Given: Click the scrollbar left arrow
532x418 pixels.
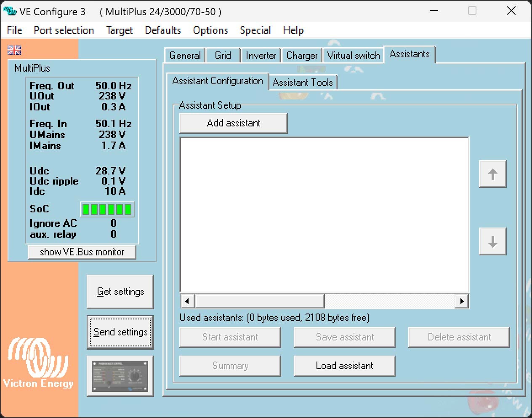Looking at the screenshot, I should tap(187, 301).
